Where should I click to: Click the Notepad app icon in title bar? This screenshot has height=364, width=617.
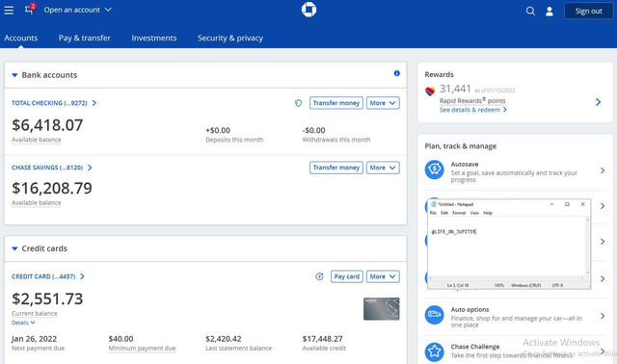click(x=434, y=204)
